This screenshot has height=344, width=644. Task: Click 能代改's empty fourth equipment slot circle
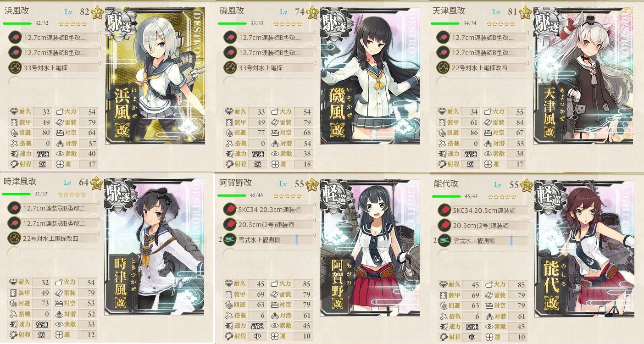tap(444, 255)
